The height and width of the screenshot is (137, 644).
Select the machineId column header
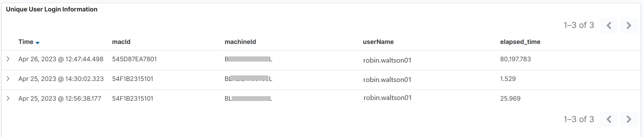click(240, 42)
